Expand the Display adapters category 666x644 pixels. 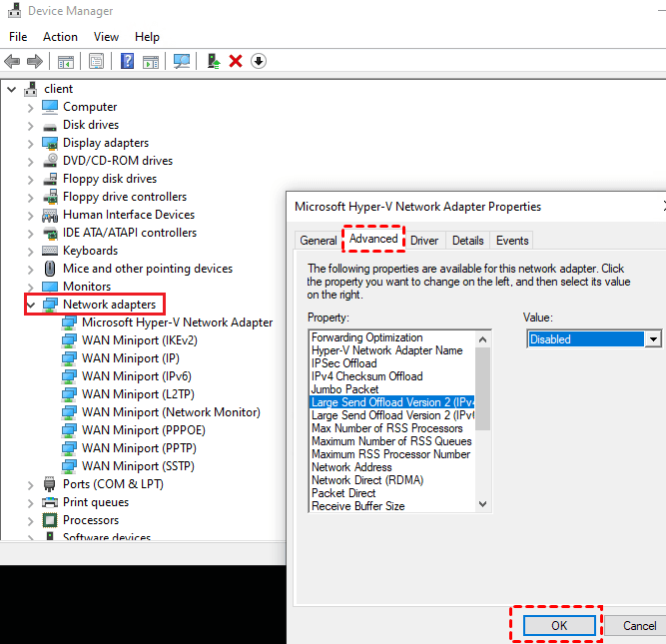(x=31, y=144)
